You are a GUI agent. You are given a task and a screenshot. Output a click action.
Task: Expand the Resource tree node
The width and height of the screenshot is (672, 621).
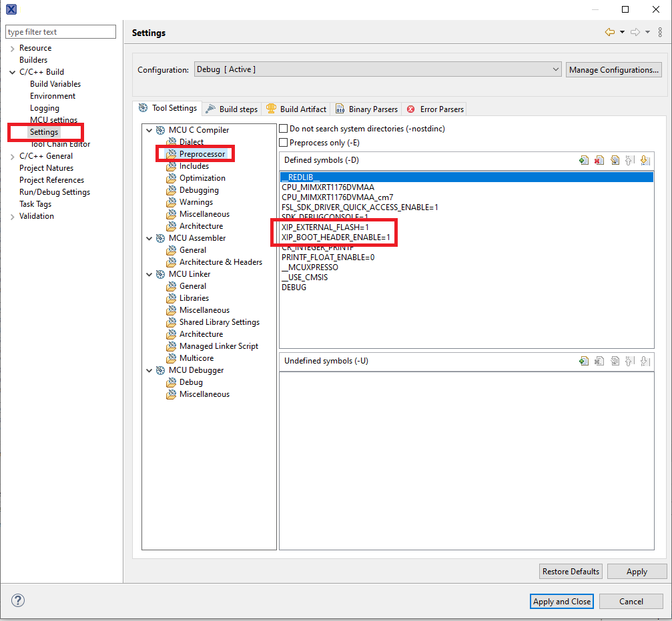pyautogui.click(x=12, y=48)
